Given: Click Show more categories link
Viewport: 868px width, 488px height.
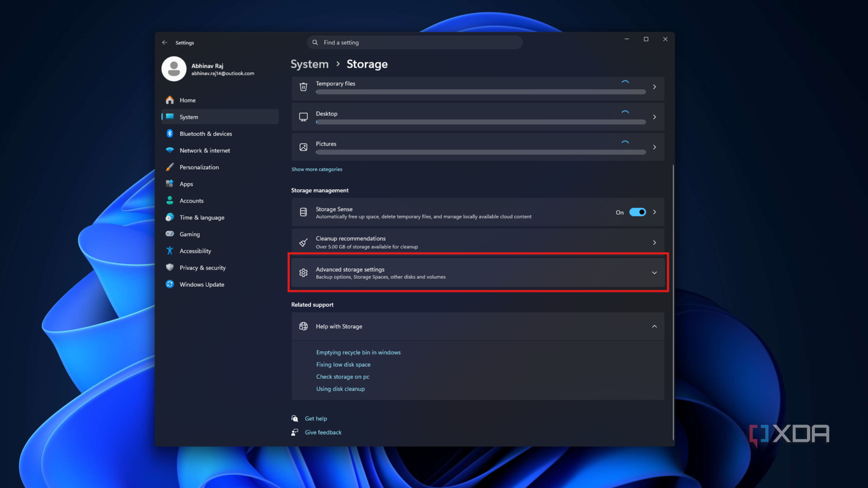Looking at the screenshot, I should (x=316, y=169).
